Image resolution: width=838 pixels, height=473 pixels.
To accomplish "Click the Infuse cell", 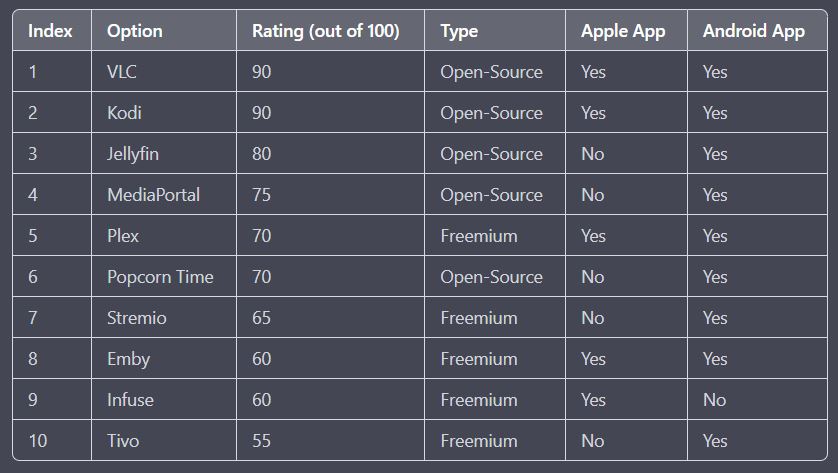I will [130, 400].
